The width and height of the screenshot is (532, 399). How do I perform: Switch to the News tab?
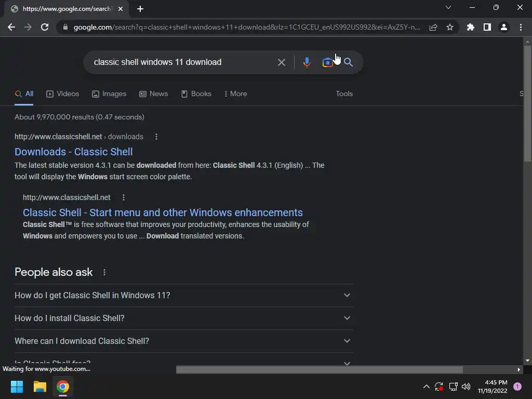coord(154,94)
